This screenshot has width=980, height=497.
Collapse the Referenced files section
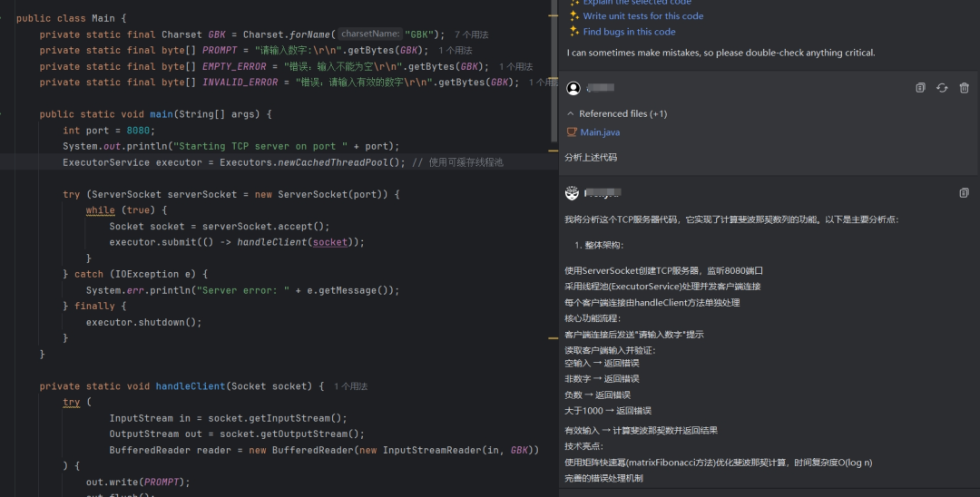pyautogui.click(x=571, y=114)
